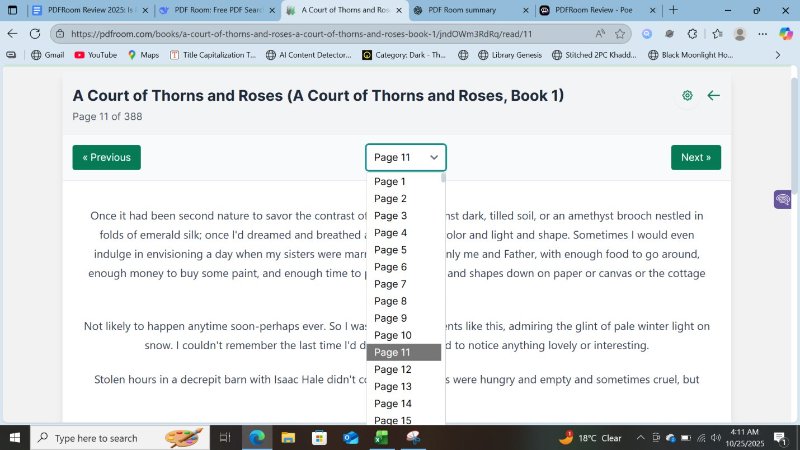Open Microsoft Edge from the taskbar
The height and width of the screenshot is (450, 800).
coord(256,438)
